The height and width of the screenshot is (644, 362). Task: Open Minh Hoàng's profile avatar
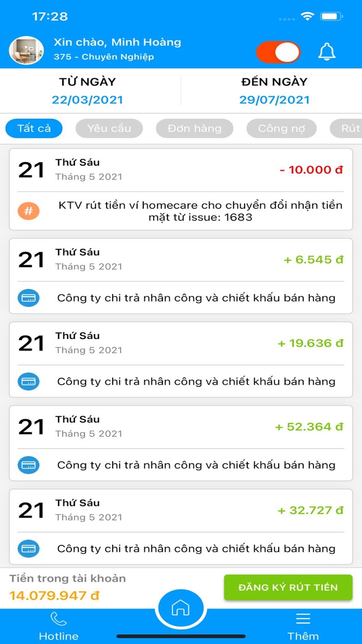[x=26, y=51]
